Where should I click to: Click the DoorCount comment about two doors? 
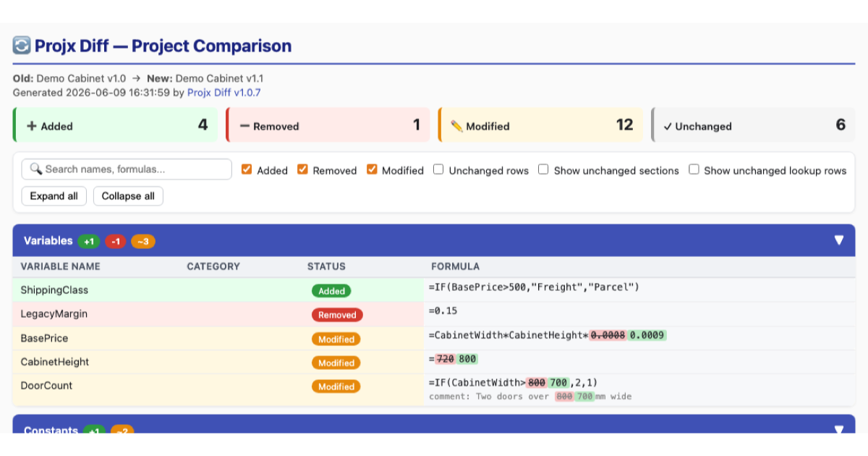click(x=530, y=397)
